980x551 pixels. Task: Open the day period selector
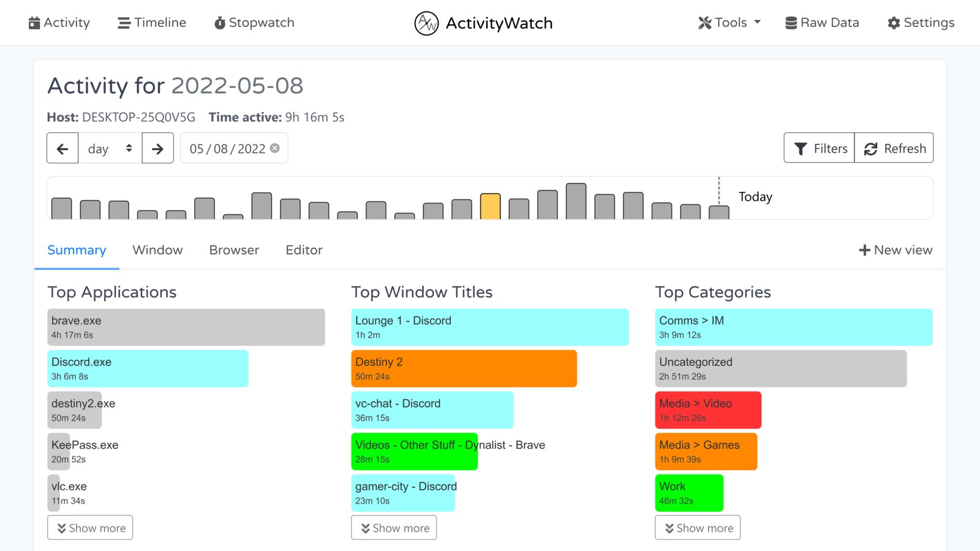(110, 148)
